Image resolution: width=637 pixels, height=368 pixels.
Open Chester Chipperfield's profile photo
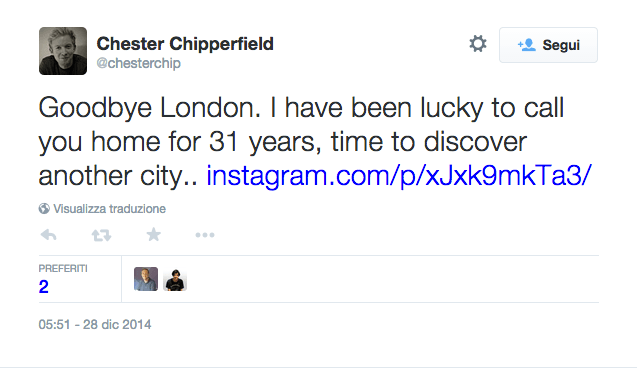(x=63, y=51)
